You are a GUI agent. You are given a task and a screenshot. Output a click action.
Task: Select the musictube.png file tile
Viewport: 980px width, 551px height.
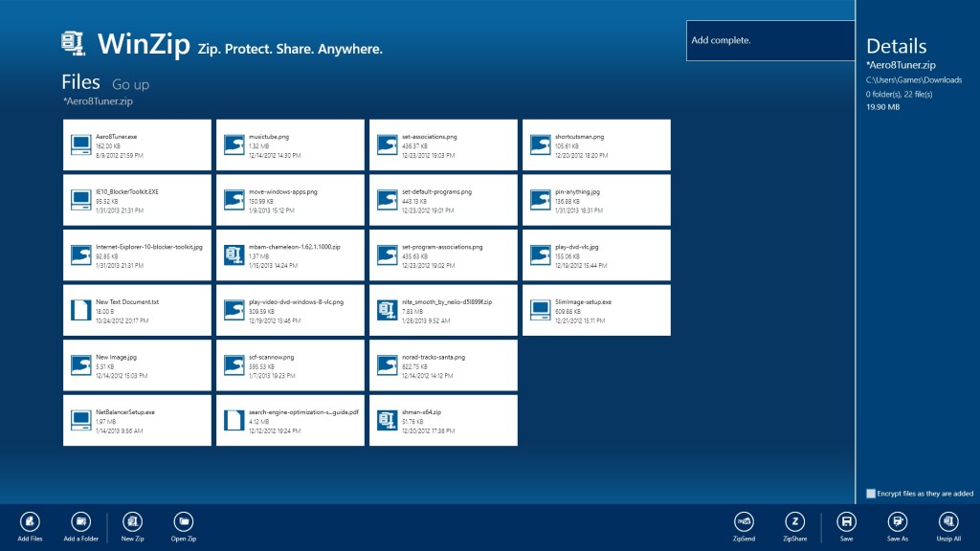point(290,145)
